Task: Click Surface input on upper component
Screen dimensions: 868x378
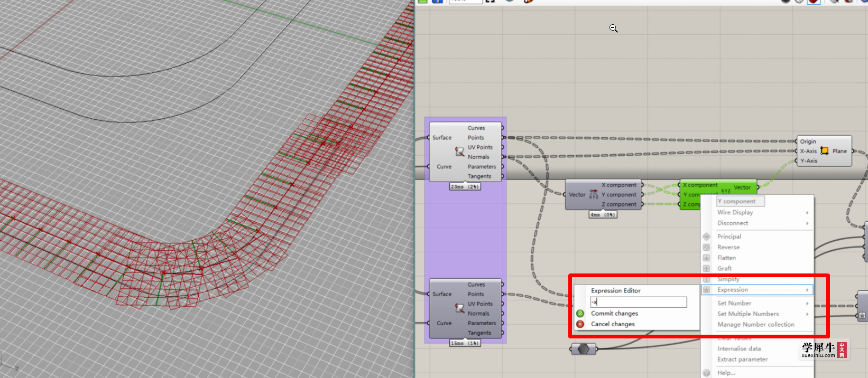Action: click(x=442, y=137)
